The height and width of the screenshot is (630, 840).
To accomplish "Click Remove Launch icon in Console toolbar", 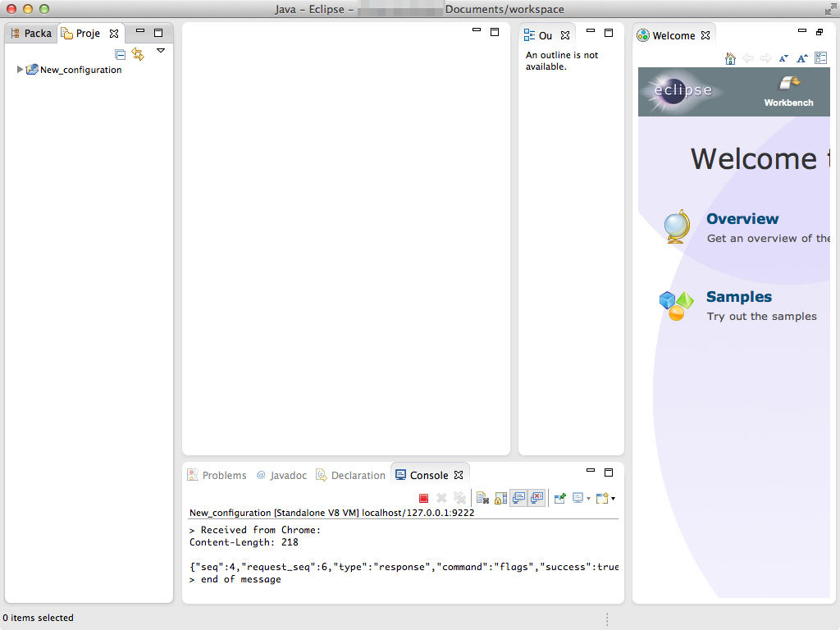I will pos(441,498).
